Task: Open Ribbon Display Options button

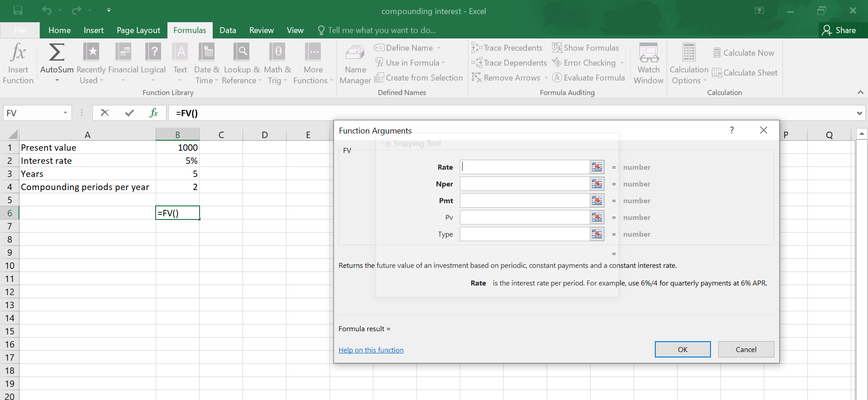Action: tap(759, 10)
